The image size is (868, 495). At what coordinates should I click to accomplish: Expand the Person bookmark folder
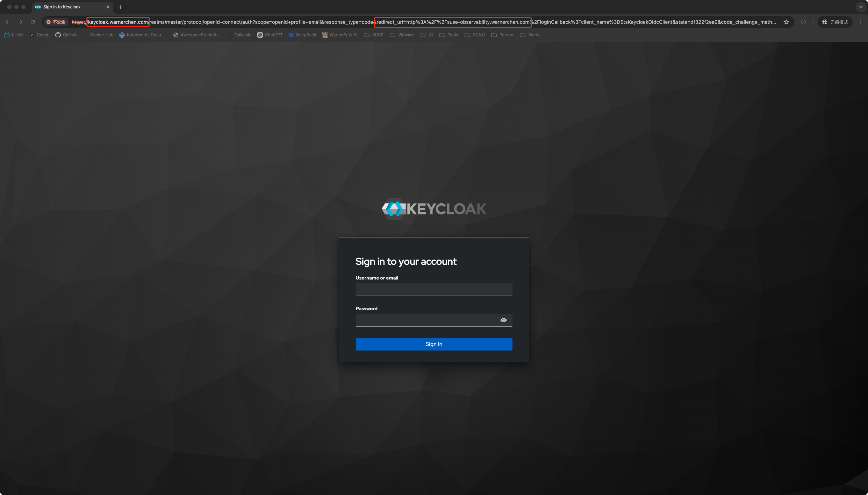(502, 35)
